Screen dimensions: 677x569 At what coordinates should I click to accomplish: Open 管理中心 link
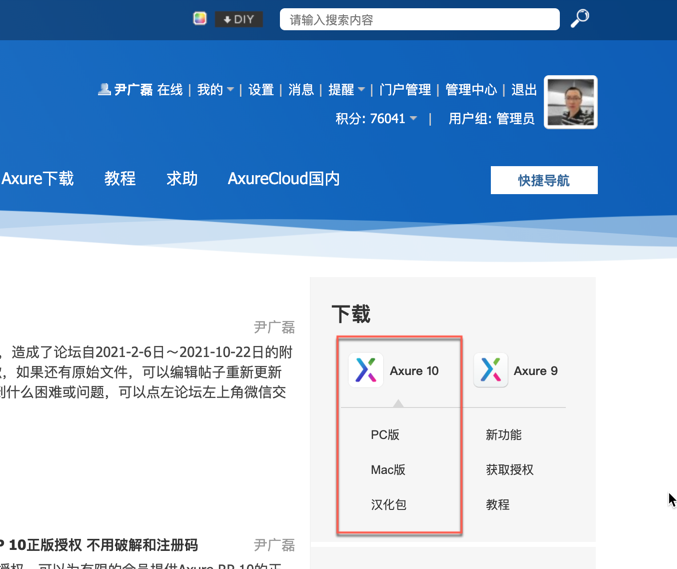pyautogui.click(x=471, y=90)
